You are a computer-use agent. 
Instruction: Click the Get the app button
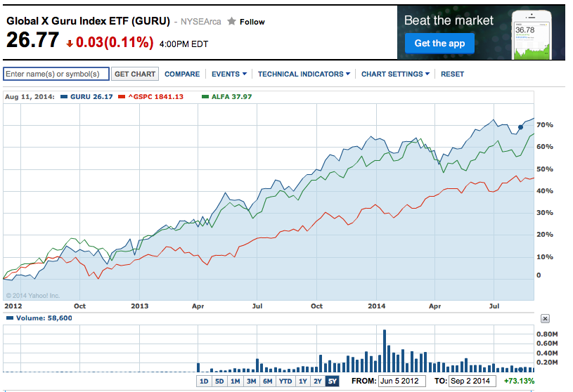(440, 44)
